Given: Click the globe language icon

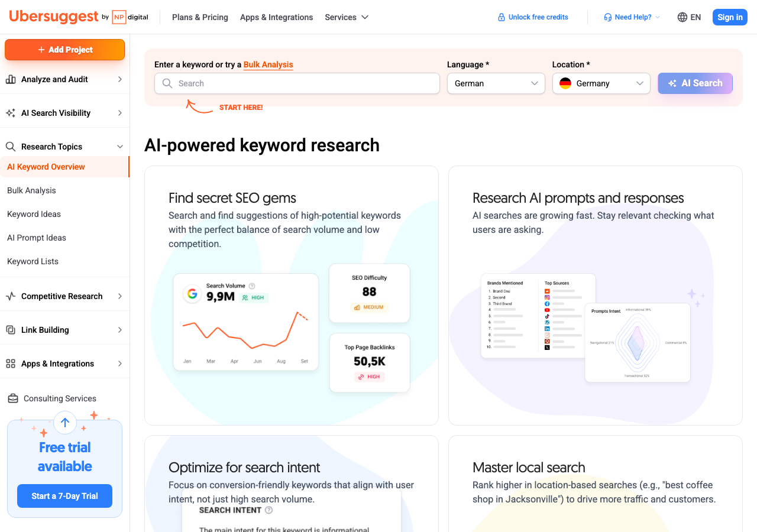Looking at the screenshot, I should (682, 17).
